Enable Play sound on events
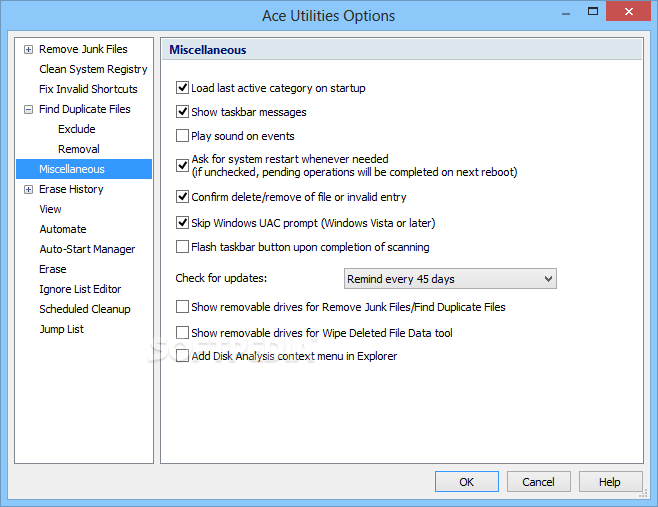658x507 pixels. point(182,136)
